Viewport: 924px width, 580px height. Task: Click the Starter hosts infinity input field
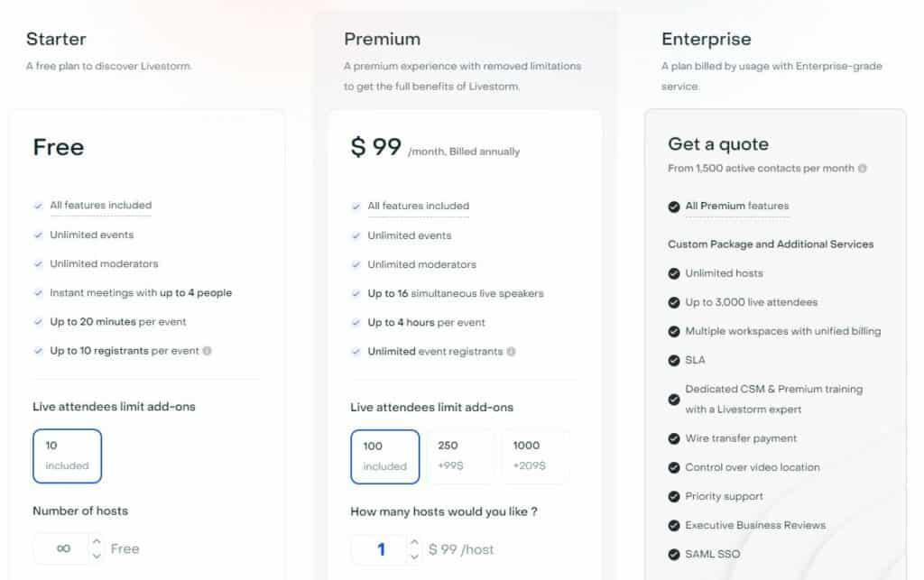pyautogui.click(x=63, y=548)
